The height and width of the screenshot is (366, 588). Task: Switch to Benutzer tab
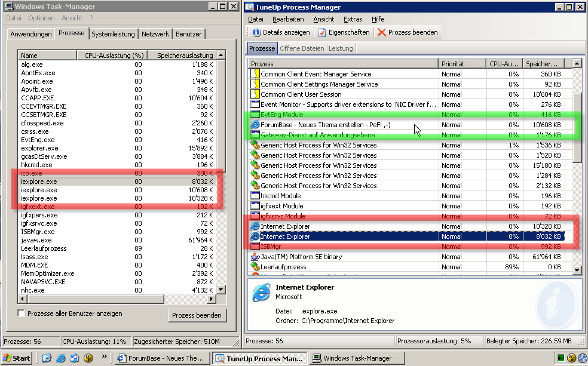pos(188,33)
